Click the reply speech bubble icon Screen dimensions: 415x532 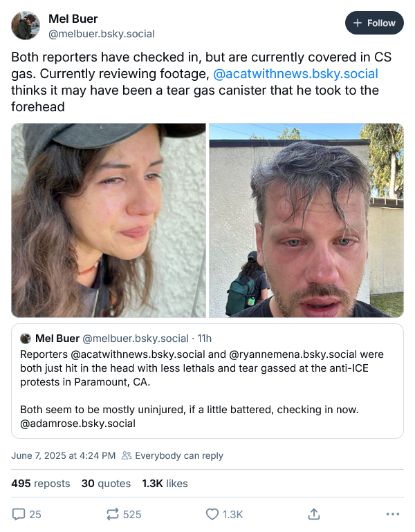(19, 514)
